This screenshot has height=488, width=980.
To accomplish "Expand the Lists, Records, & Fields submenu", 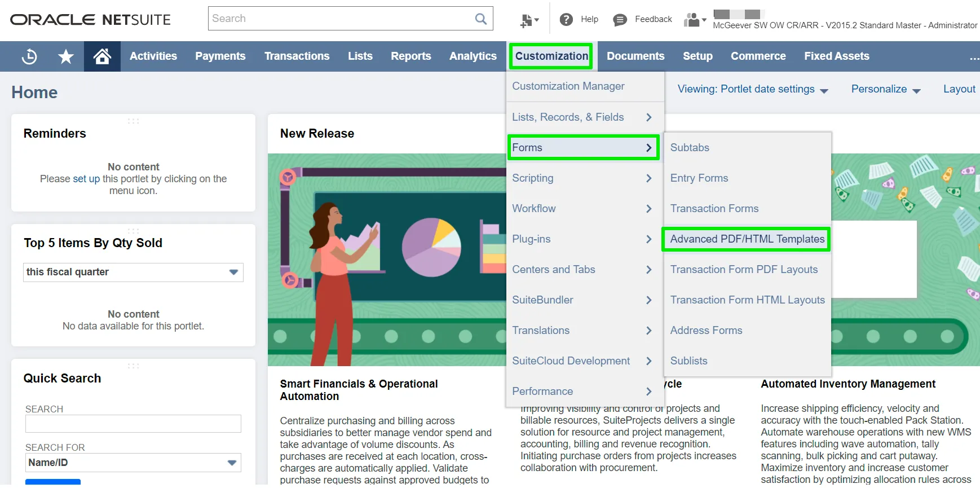I will point(585,117).
